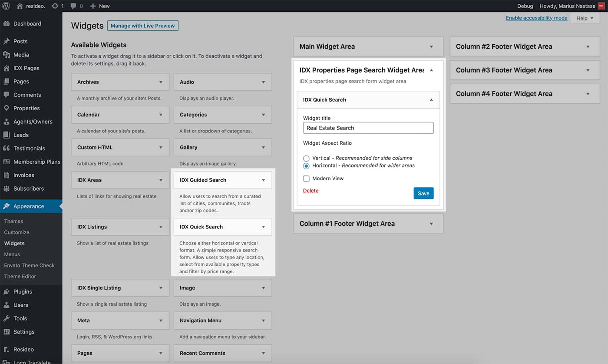Click the Delete link in widget

click(x=311, y=191)
